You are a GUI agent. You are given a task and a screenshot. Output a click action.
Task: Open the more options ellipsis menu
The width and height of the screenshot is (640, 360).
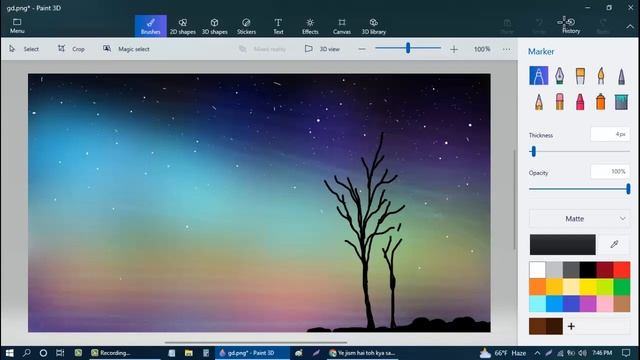tap(507, 49)
